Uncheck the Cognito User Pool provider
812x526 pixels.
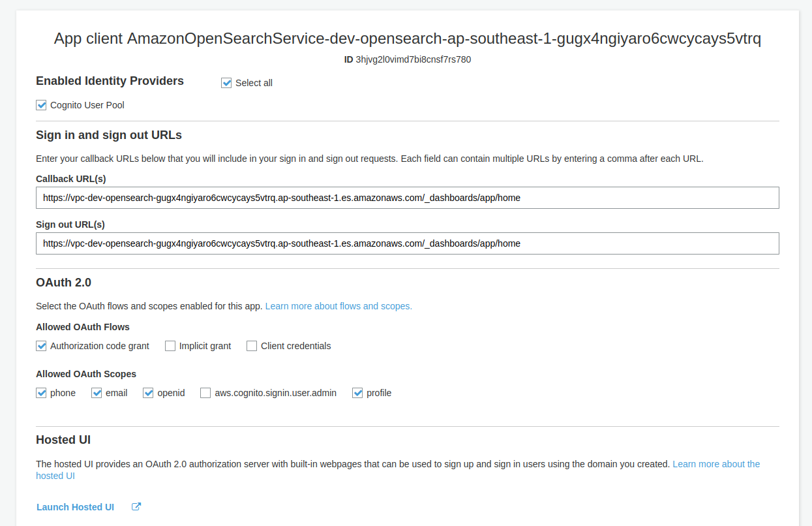click(41, 105)
